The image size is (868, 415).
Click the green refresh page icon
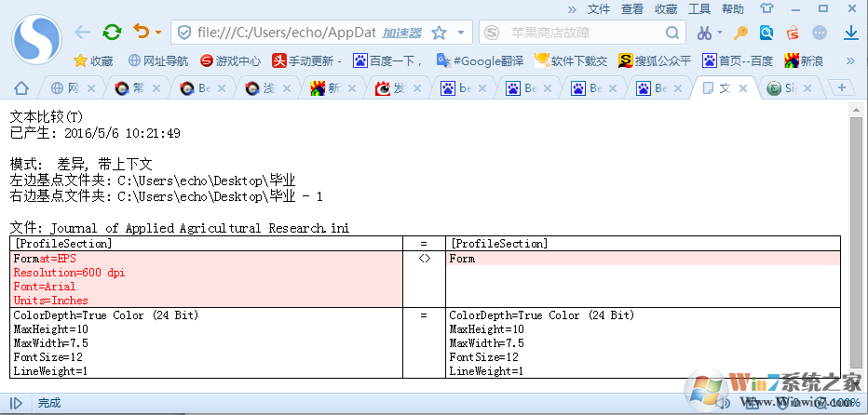[112, 33]
